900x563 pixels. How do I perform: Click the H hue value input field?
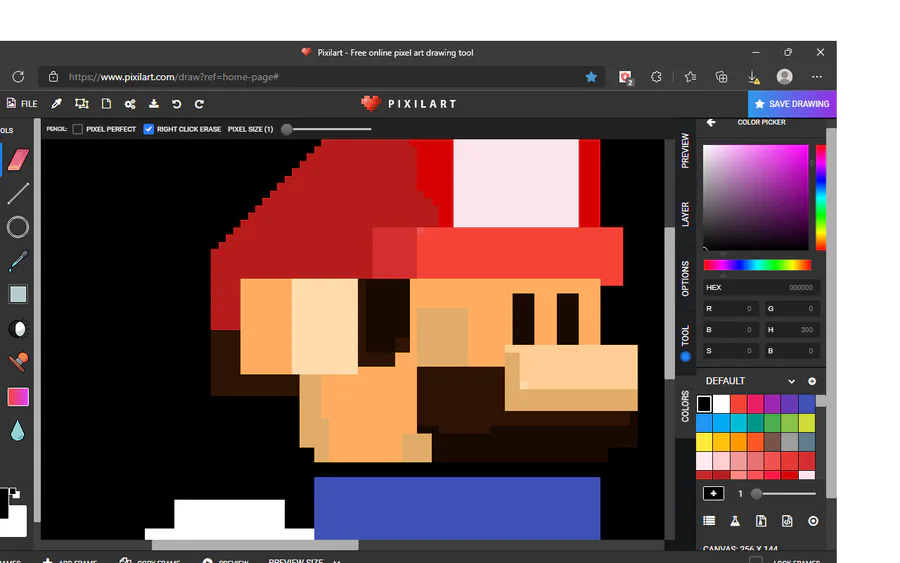point(792,330)
